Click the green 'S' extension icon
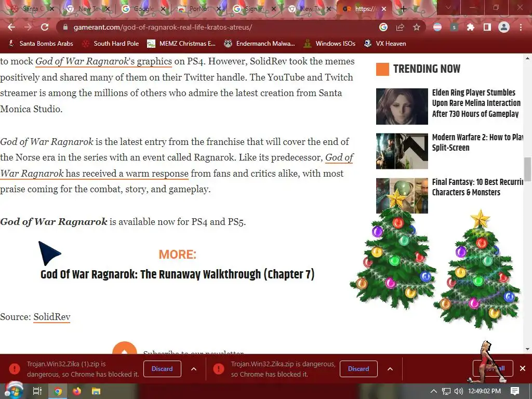The image size is (532, 399). (454, 27)
